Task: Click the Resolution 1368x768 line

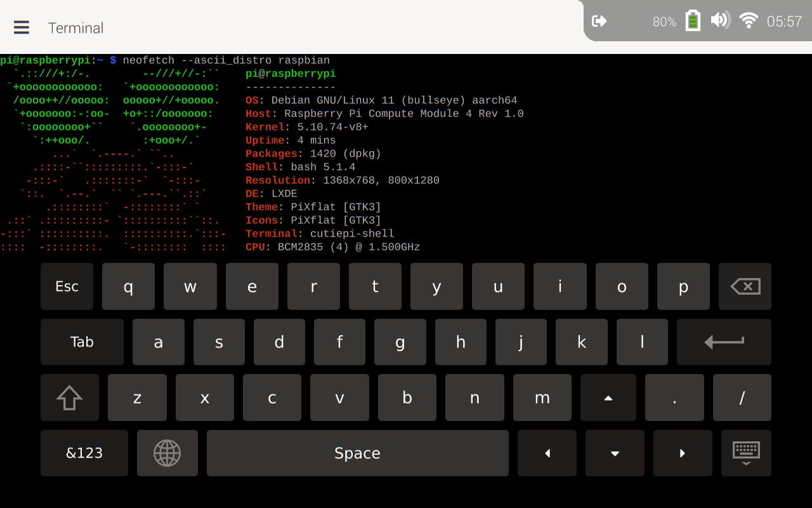Action: pyautogui.click(x=343, y=180)
